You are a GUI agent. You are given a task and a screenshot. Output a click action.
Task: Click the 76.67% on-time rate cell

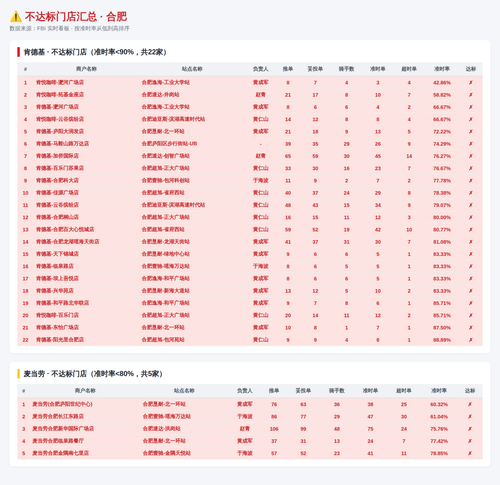coord(442,168)
